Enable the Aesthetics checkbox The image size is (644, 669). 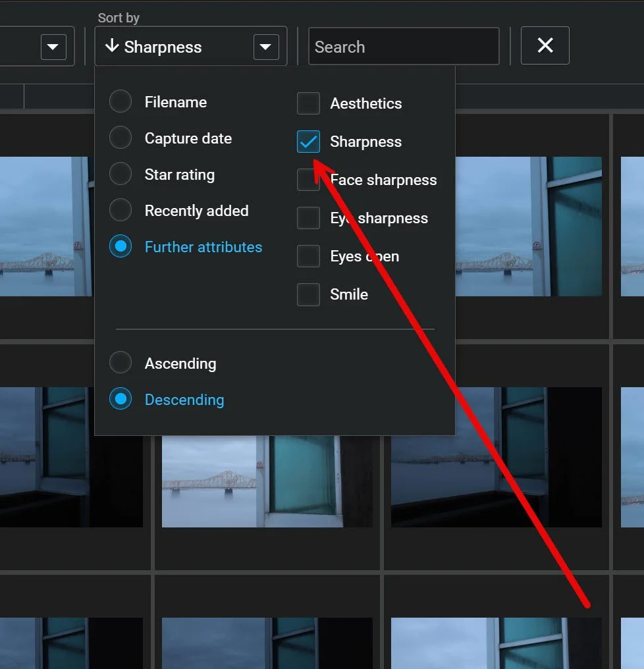308,103
